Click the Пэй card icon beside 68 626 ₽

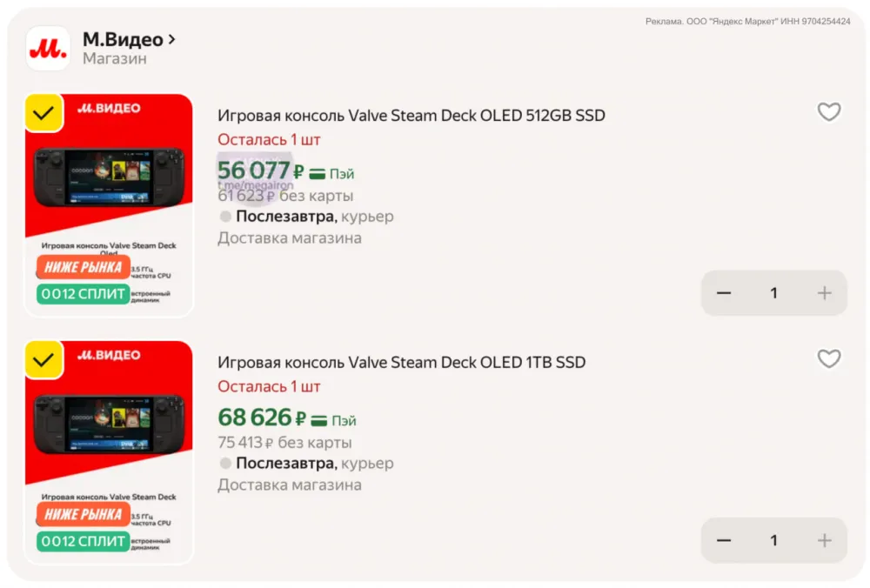coord(319,421)
